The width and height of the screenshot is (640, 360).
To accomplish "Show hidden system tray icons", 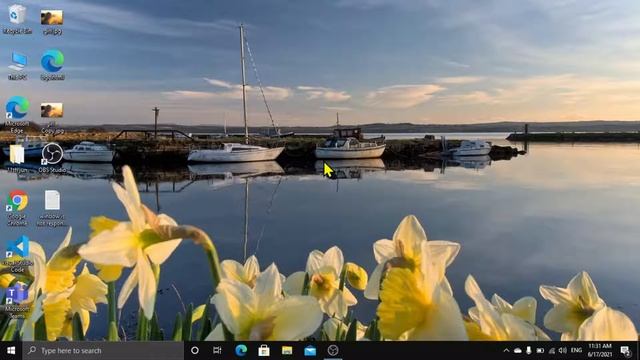I will pos(506,351).
